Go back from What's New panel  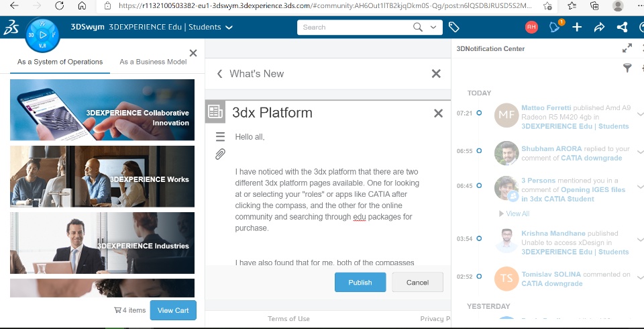coord(220,74)
